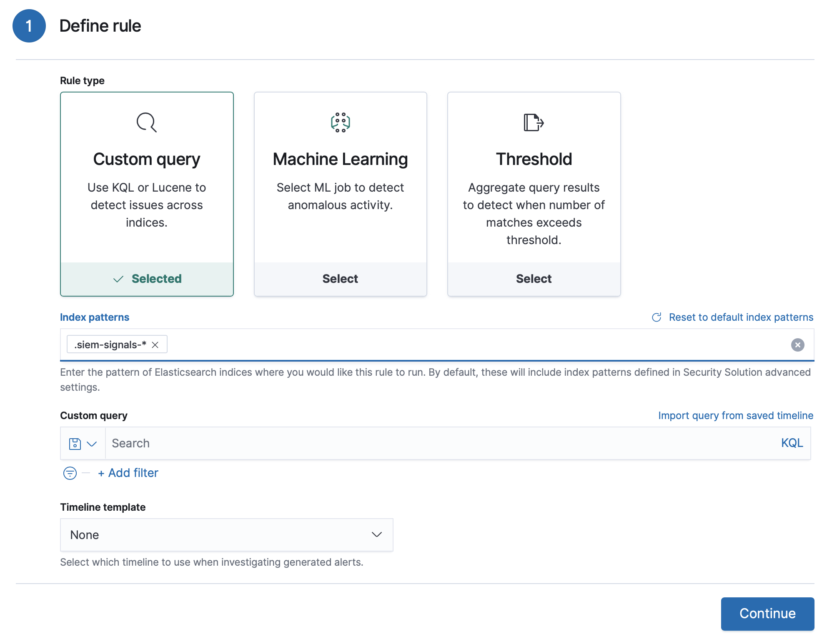Click Import query from saved timeline

pos(735,416)
